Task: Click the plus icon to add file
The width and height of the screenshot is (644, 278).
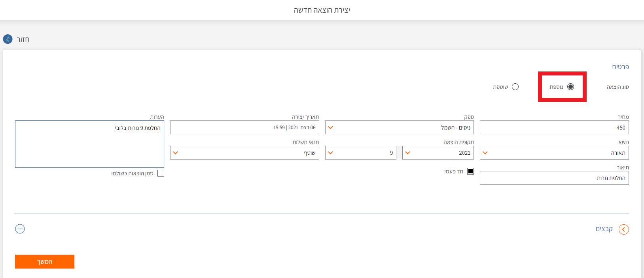Action: (20, 229)
